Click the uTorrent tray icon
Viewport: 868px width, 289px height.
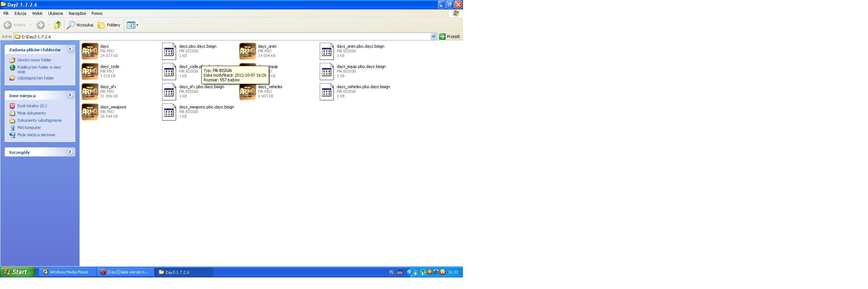pyautogui.click(x=423, y=272)
